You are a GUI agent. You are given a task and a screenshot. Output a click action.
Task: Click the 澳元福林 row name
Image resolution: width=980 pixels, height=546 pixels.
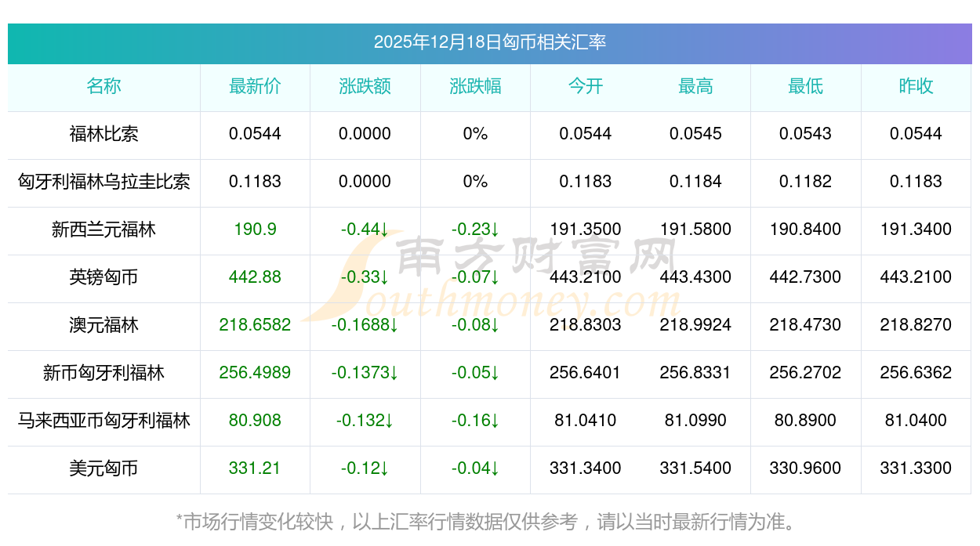coord(103,325)
